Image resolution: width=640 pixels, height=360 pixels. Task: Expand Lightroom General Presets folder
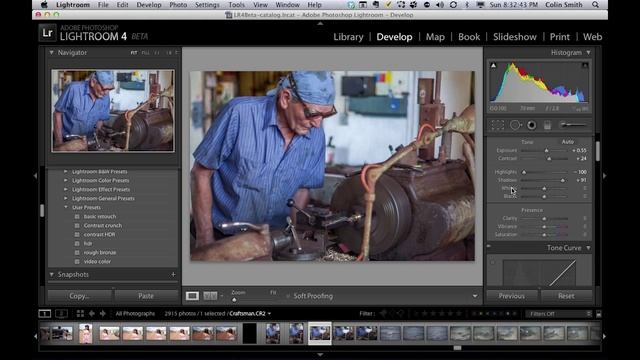point(66,198)
